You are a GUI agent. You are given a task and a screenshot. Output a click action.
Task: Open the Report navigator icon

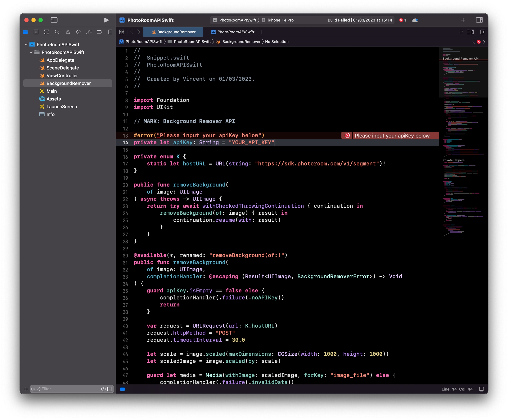(110, 32)
